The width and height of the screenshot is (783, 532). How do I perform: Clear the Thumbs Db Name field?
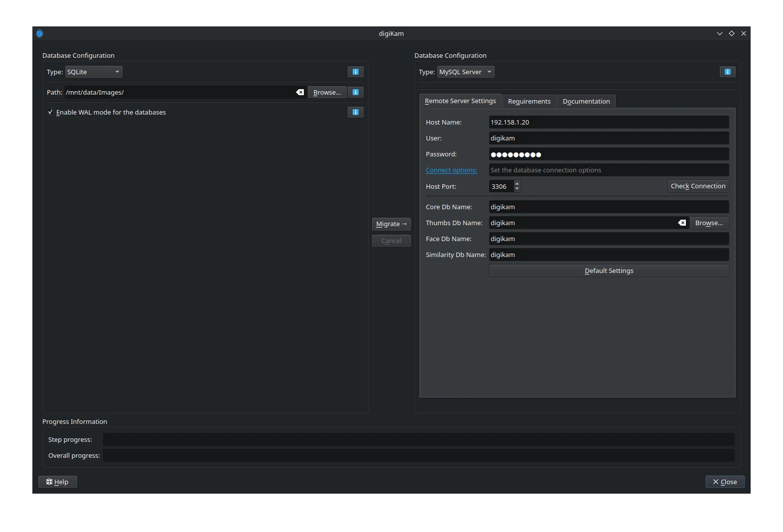[682, 223]
